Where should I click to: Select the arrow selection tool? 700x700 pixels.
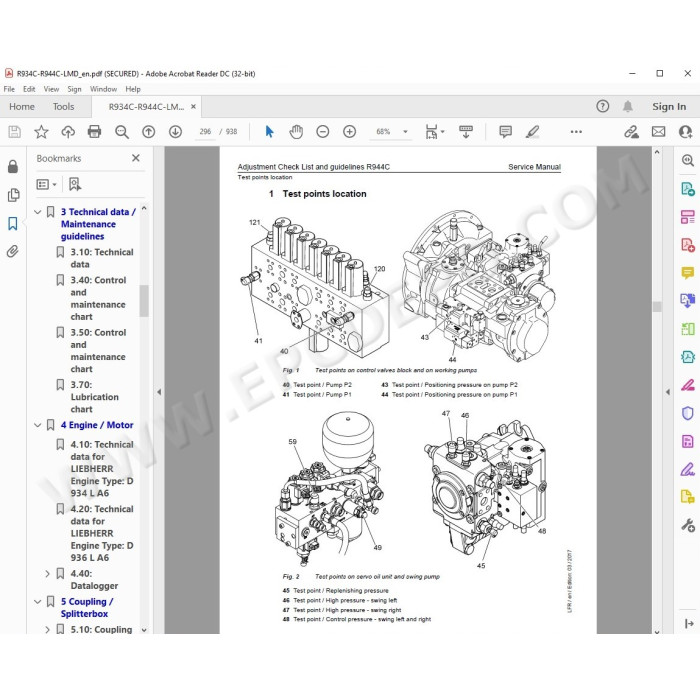[269, 132]
